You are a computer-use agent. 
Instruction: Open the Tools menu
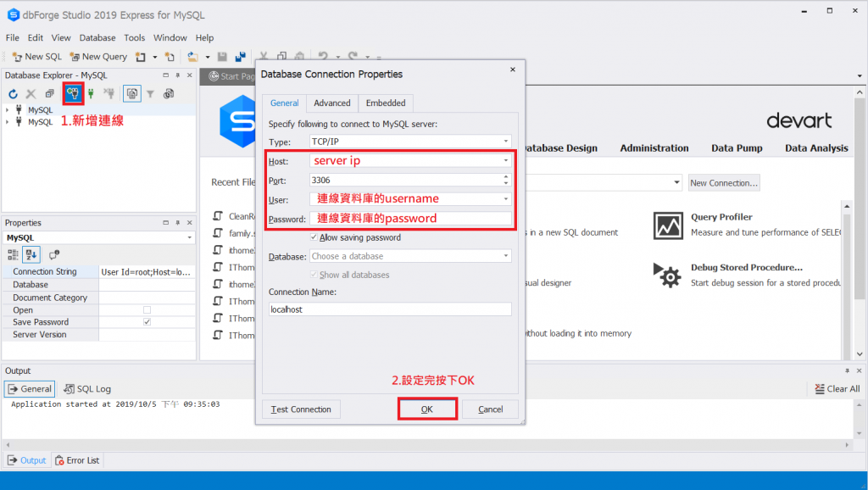[x=134, y=37]
